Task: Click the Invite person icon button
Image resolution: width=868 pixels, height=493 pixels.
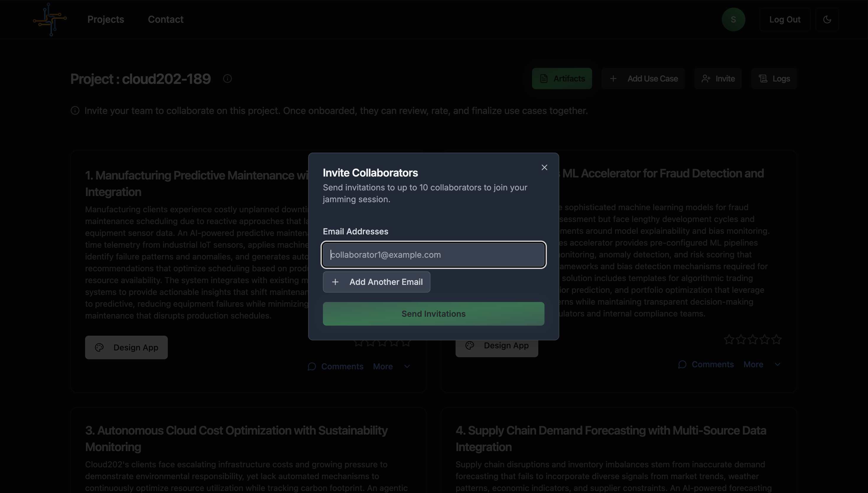Action: [718, 79]
